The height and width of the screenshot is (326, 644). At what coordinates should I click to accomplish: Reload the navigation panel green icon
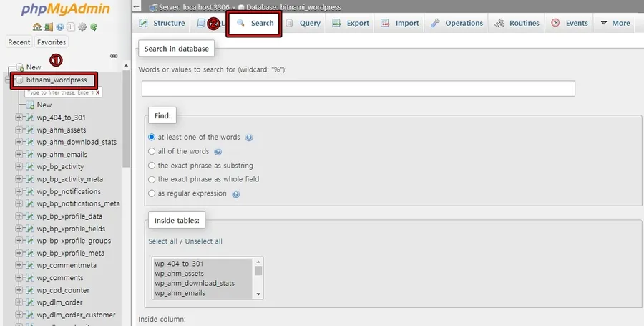pyautogui.click(x=94, y=27)
